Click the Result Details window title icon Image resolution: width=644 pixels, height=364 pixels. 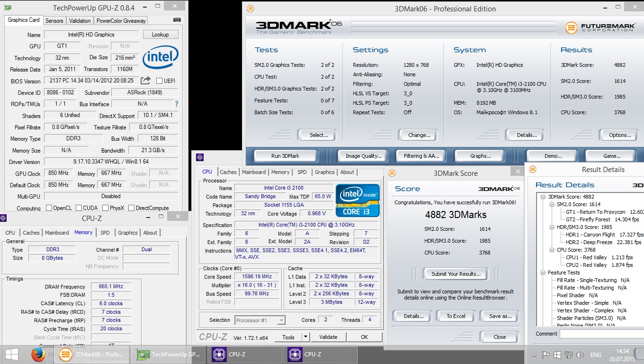pos(533,169)
